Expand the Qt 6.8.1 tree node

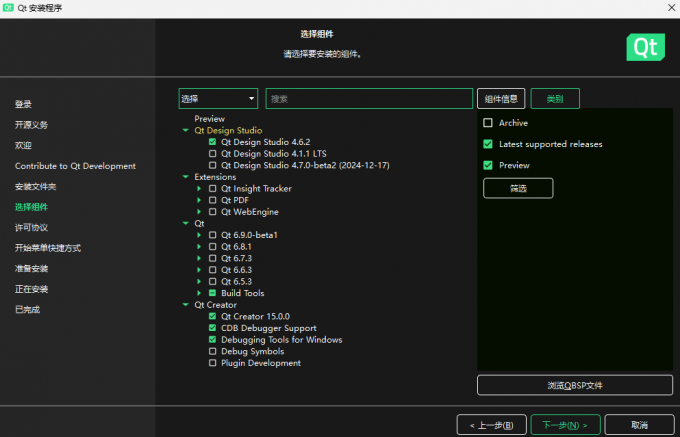(x=200, y=246)
